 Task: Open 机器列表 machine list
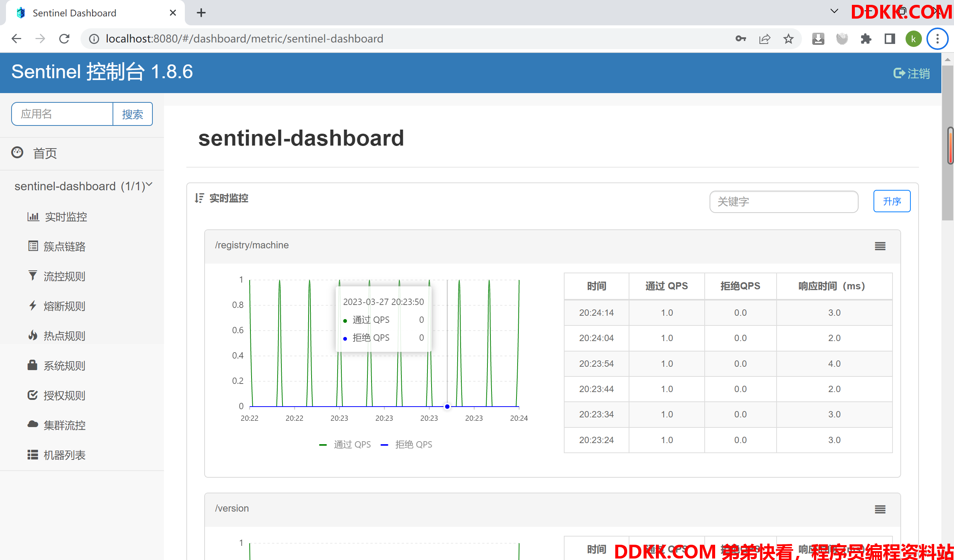tap(64, 455)
